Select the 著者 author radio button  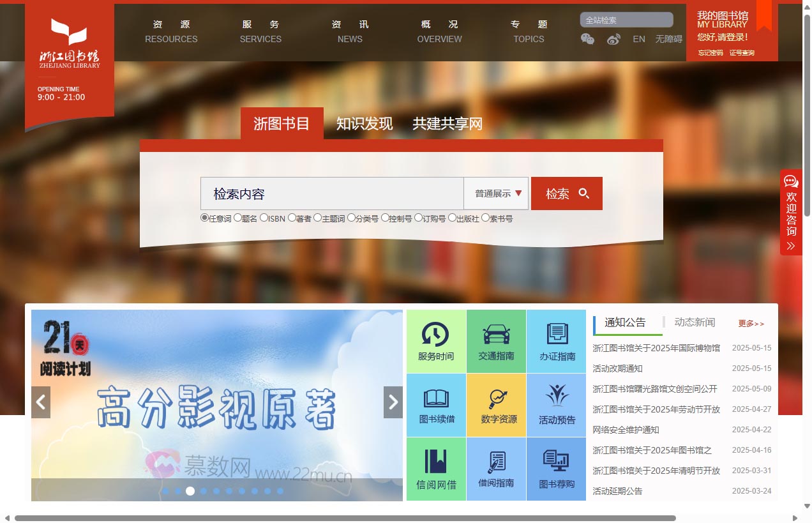coord(292,218)
